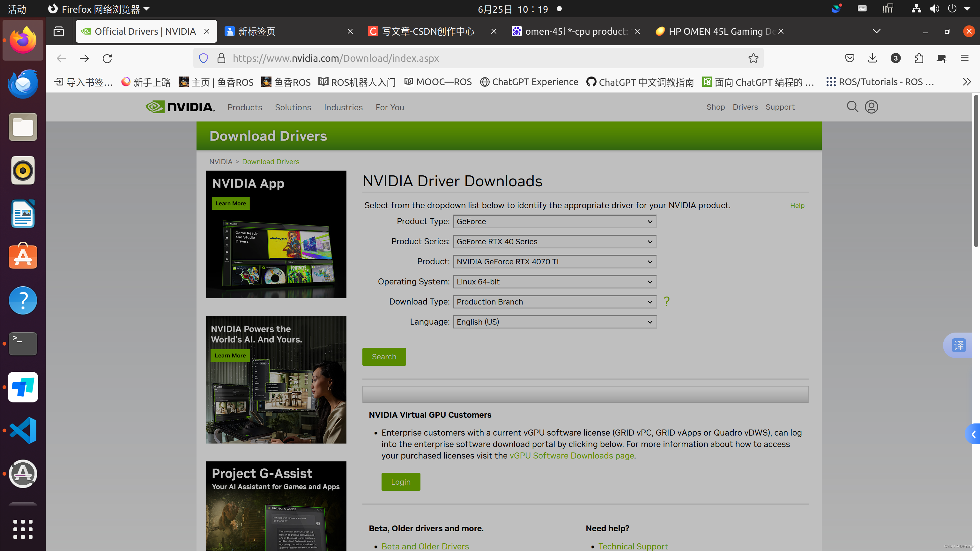Expand the browser tab list arrow
Image resolution: width=980 pixels, height=551 pixels.
click(877, 31)
